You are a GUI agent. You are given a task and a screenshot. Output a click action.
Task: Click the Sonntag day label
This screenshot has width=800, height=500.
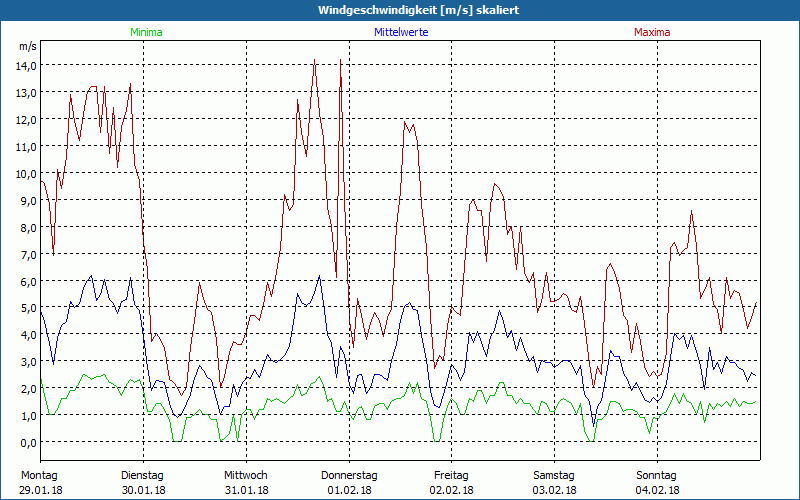coord(656,475)
